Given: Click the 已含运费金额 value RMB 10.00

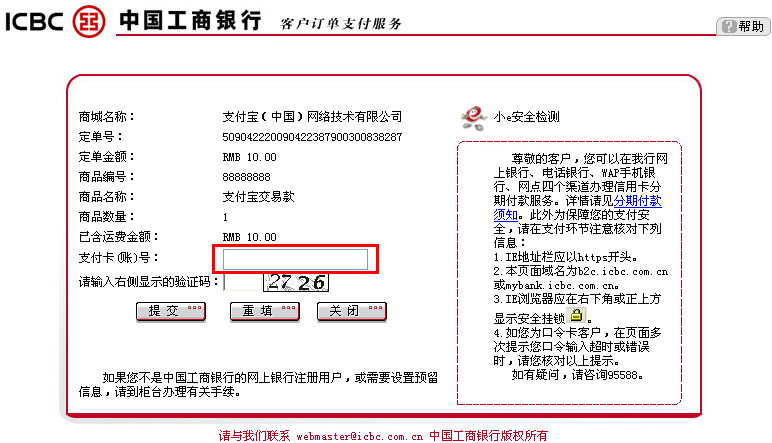Looking at the screenshot, I should (x=250, y=237).
